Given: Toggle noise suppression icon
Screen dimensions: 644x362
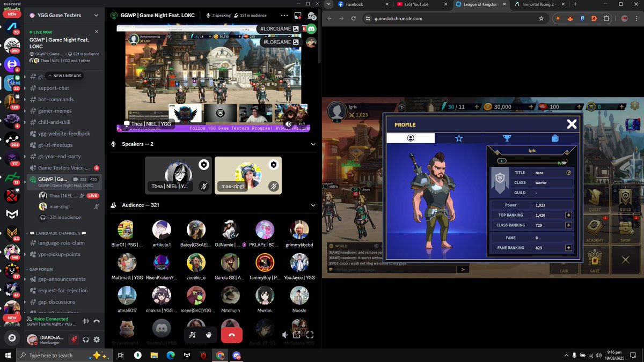Looking at the screenshot, I should (x=85, y=321).
